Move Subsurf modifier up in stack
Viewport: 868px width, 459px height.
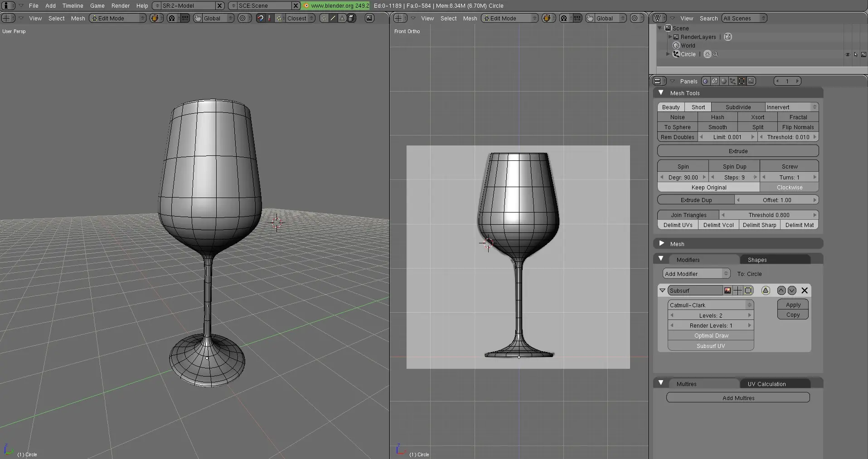tap(781, 290)
